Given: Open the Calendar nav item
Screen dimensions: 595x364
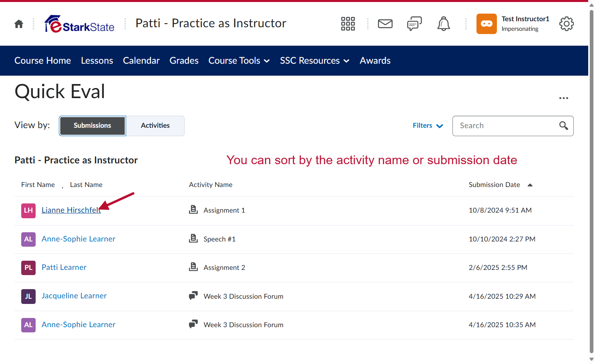Looking at the screenshot, I should [141, 61].
